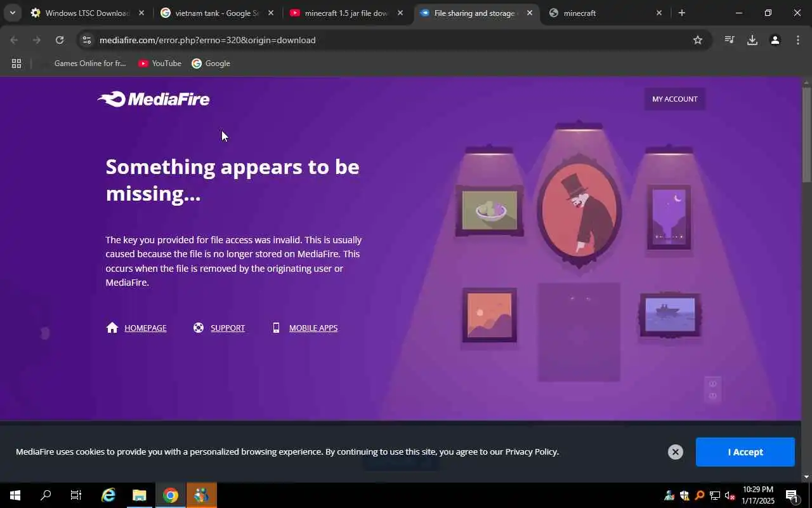This screenshot has height=508, width=812.
Task: Close the Windows LTSC Download tab
Action: (141, 13)
